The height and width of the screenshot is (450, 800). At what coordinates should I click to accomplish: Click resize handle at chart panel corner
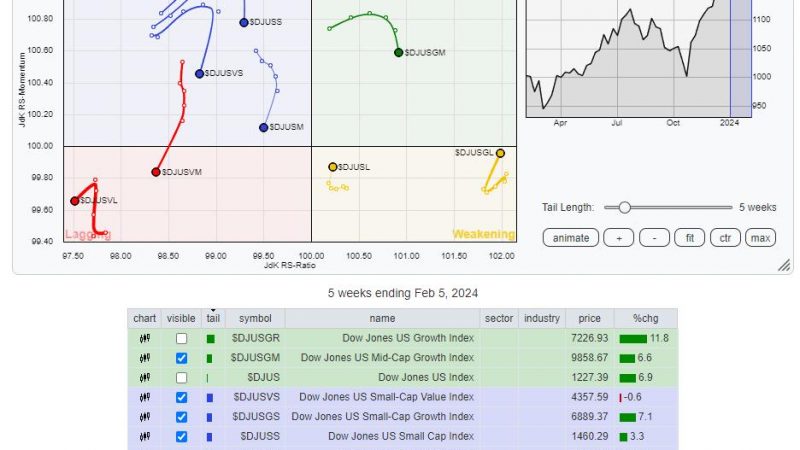tap(784, 265)
